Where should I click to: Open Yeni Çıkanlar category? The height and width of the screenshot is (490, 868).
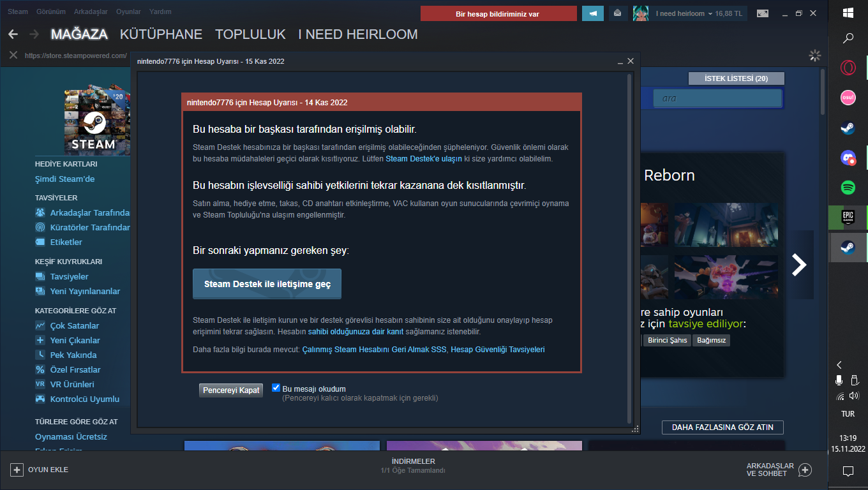click(68, 340)
